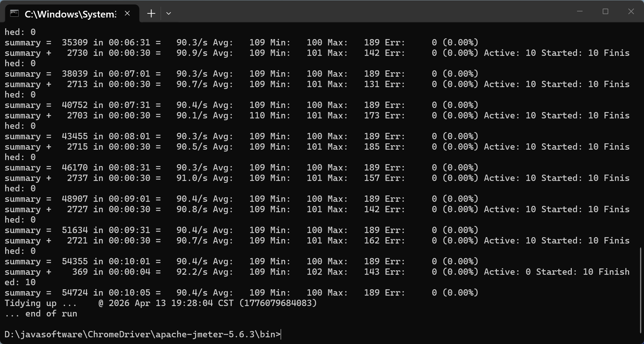
Task: Click the summary line showing 48907
Action: tap(241, 199)
